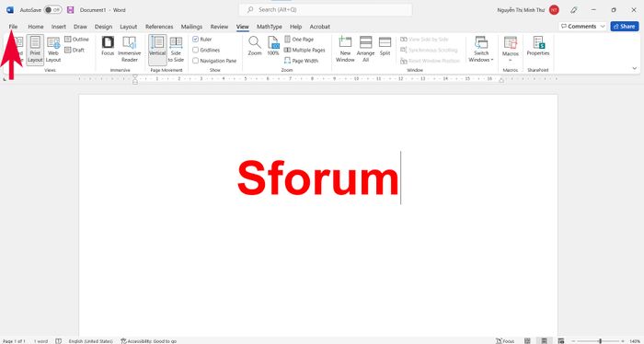Screen dimensions: 644x344
Task: Enable the Navigation Pane checkbox
Action: (x=195, y=61)
